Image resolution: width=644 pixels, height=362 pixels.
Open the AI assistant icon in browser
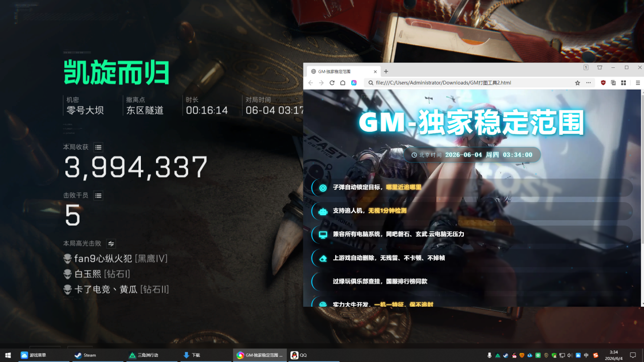[x=354, y=82]
